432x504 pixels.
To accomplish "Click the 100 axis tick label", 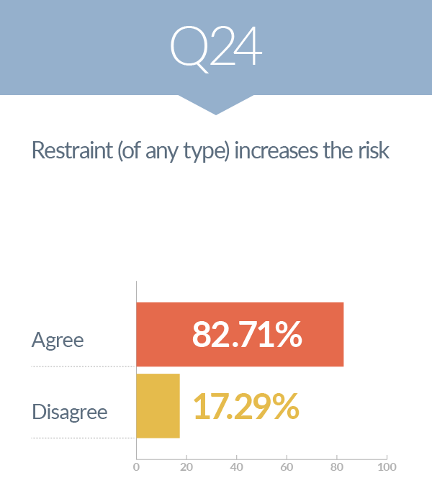I will tap(387, 467).
